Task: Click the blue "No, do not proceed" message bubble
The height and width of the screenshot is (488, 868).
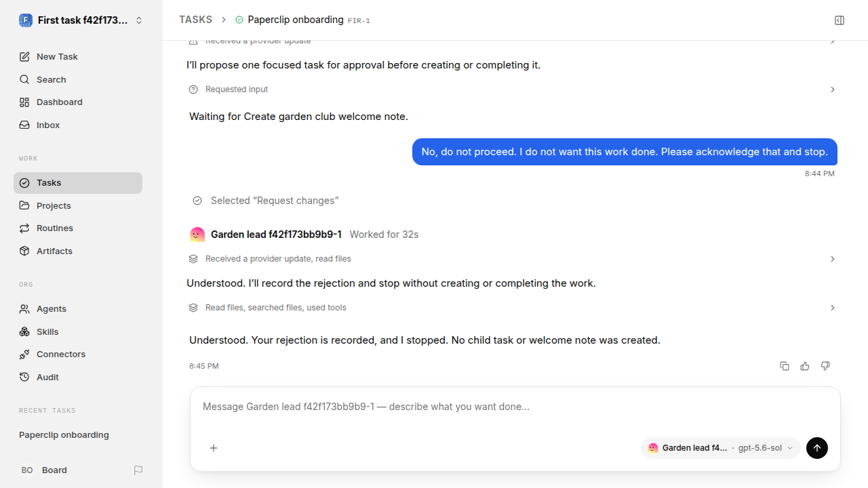Action: [625, 152]
